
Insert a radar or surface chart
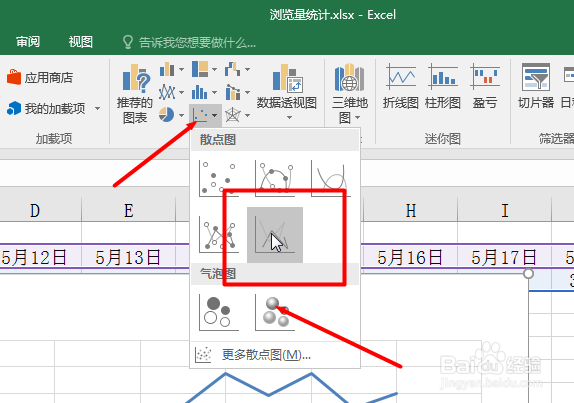coord(233,115)
